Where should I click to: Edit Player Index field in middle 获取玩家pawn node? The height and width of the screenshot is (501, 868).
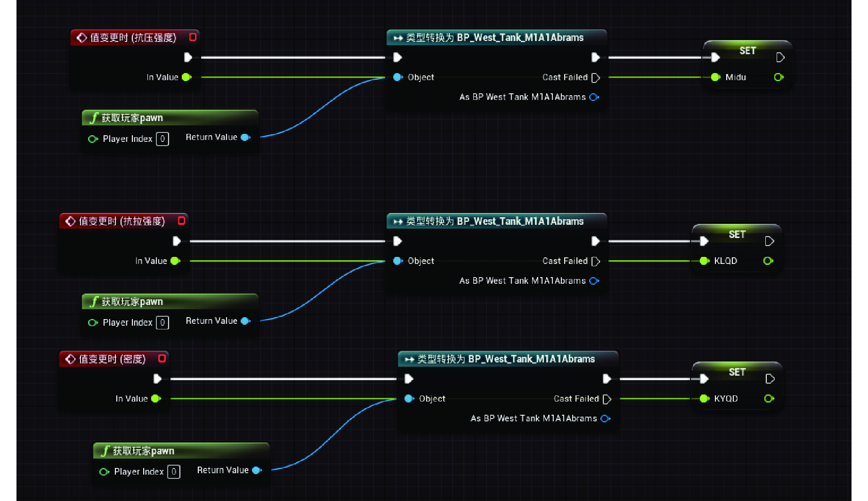tap(162, 323)
